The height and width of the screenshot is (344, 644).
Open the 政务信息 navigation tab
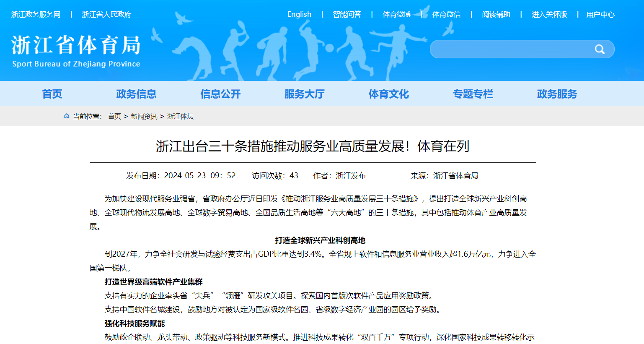136,94
